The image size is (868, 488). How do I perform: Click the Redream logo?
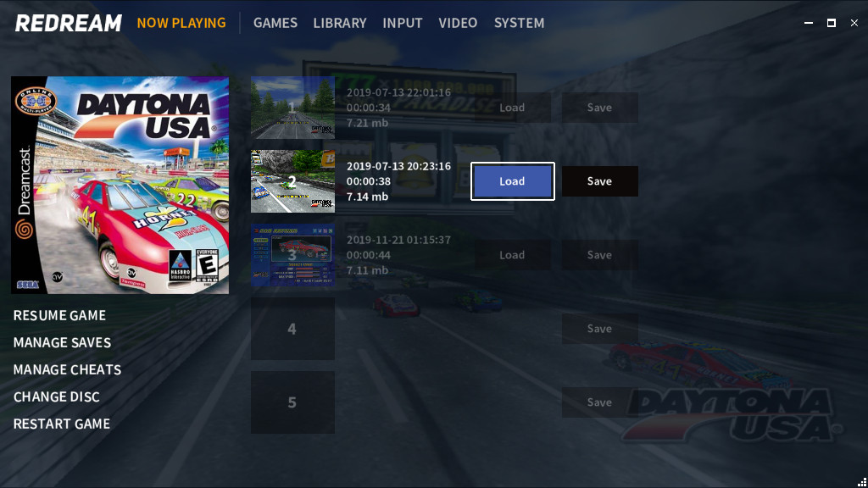coord(68,23)
